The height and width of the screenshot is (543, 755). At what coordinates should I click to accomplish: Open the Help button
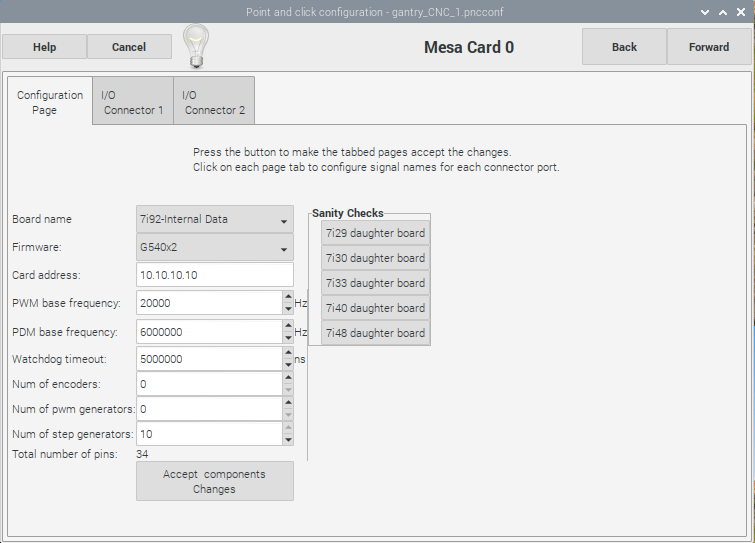[44, 47]
